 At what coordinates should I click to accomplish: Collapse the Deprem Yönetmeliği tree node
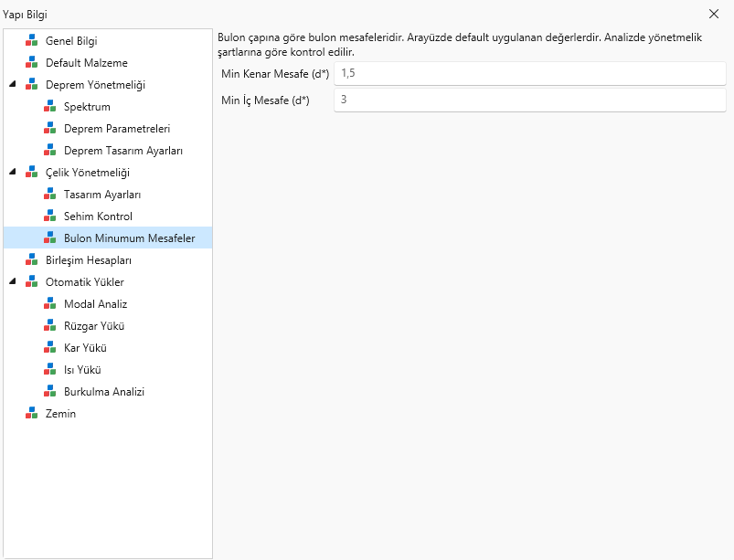13,84
